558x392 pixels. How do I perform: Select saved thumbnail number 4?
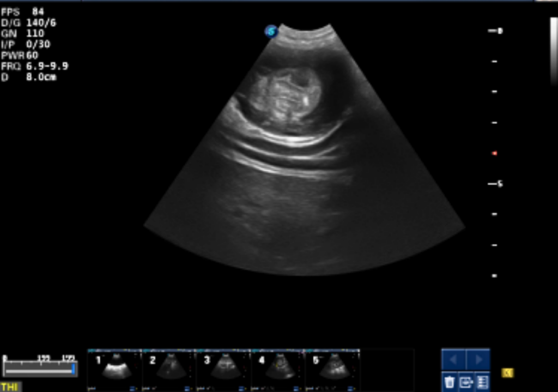278,370
